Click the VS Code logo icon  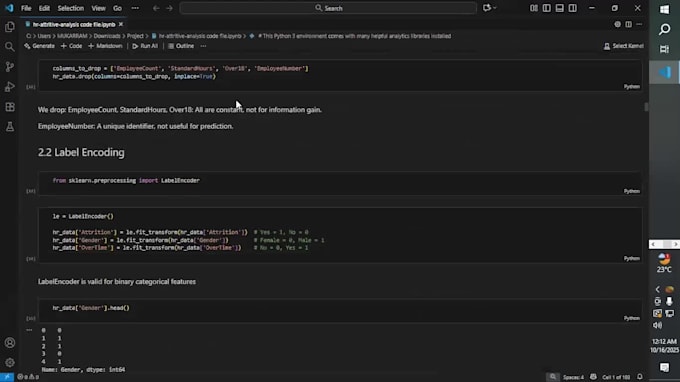[9, 8]
